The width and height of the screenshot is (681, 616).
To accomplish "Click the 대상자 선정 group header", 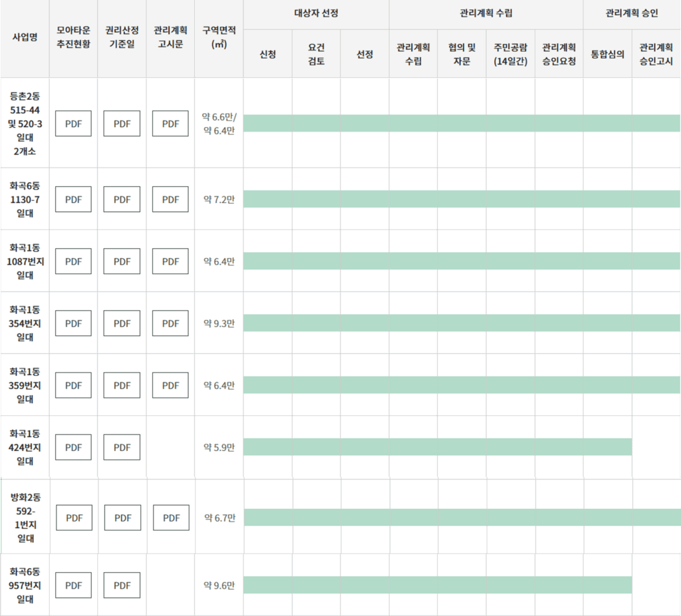I will tap(316, 13).
